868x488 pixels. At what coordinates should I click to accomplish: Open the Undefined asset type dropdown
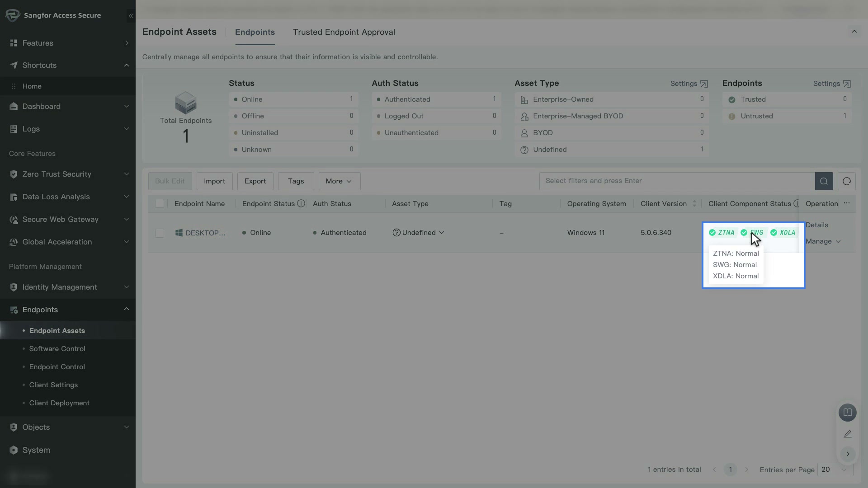pyautogui.click(x=419, y=233)
